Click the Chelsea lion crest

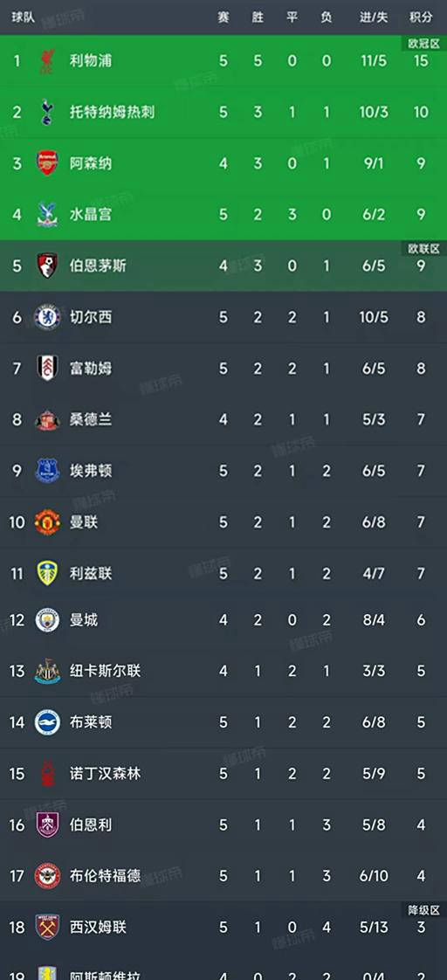(x=47, y=317)
